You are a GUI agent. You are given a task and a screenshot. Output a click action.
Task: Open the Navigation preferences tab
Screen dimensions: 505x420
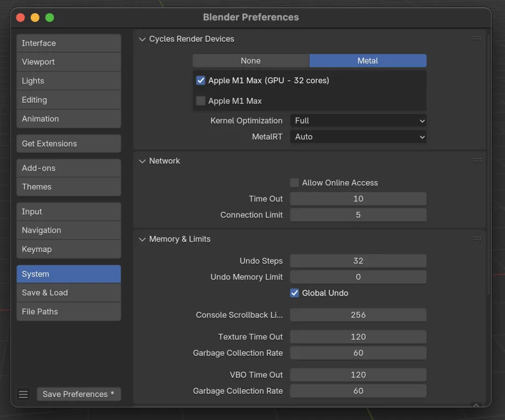tap(69, 230)
